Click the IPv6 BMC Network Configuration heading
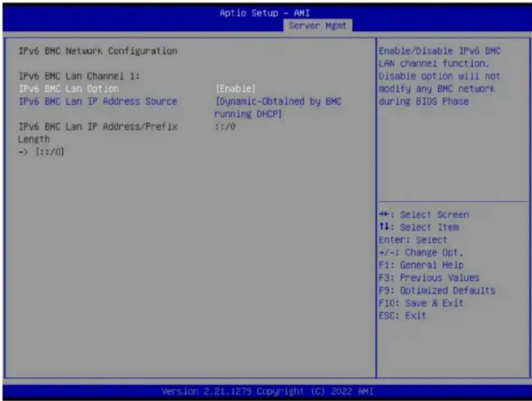532x401 pixels. coord(98,51)
